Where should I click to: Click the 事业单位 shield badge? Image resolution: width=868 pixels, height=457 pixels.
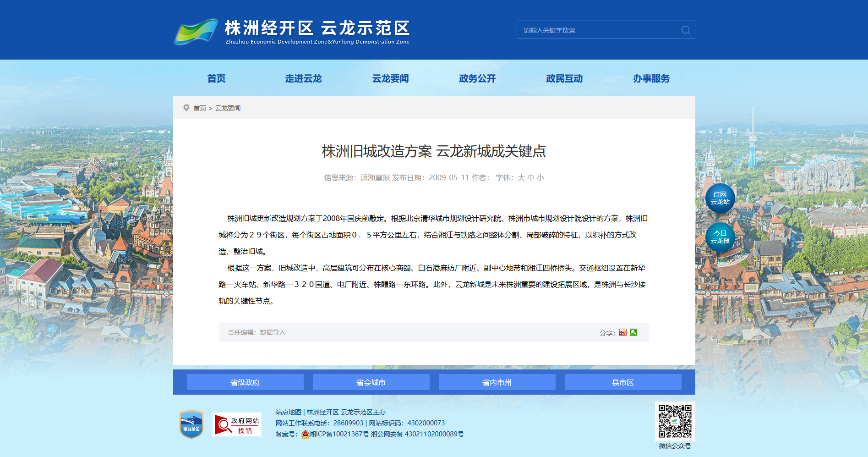191,424
